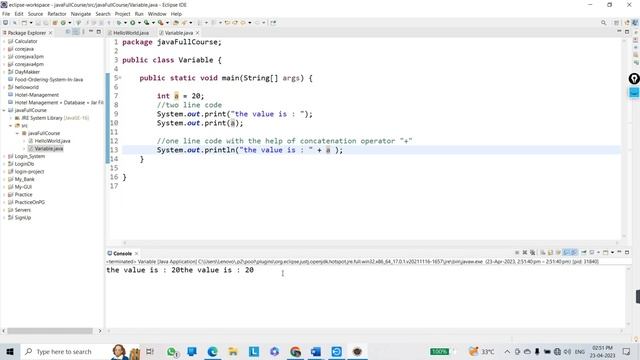The width and height of the screenshot is (640, 360).
Task: Open the Run button dropdown arrow
Action: tap(139, 23)
